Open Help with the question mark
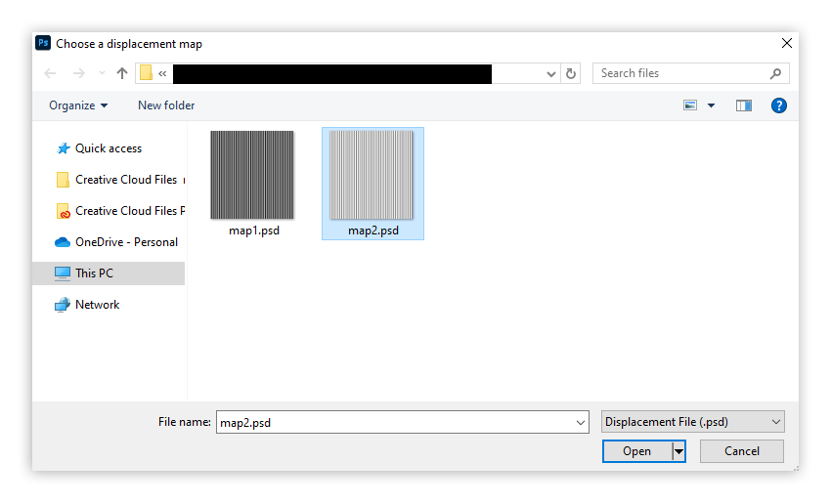831x504 pixels. [x=778, y=105]
